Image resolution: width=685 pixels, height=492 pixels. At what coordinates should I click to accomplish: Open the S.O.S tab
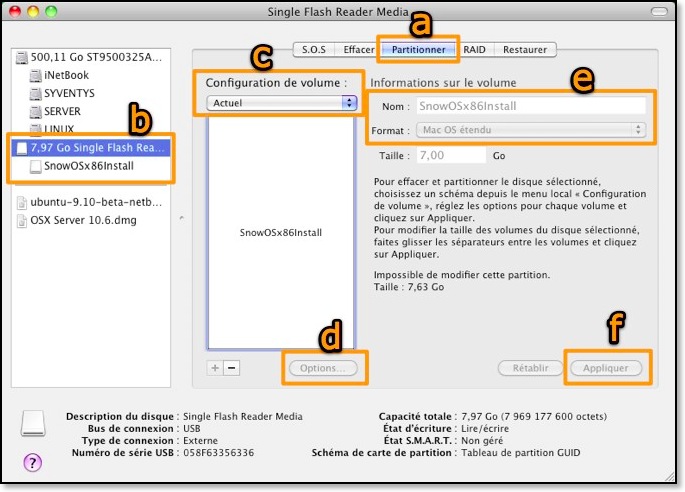(x=314, y=49)
